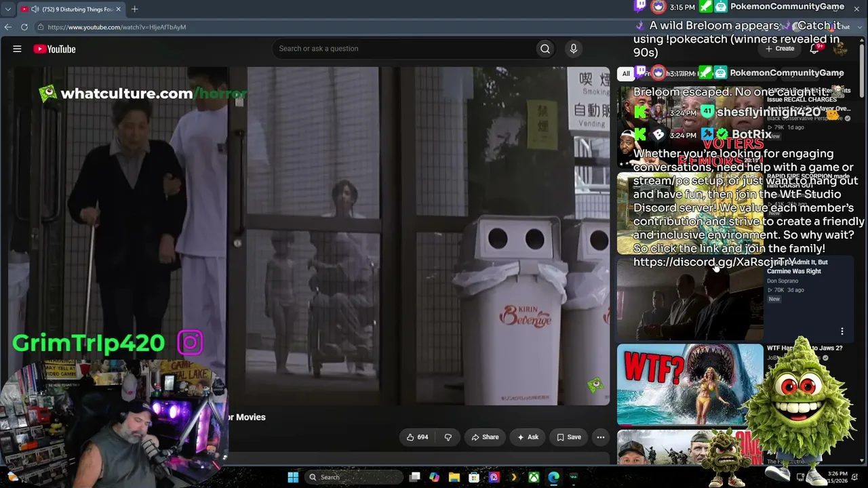Click the taskbar Search box
The height and width of the screenshot is (488, 868).
(x=353, y=477)
